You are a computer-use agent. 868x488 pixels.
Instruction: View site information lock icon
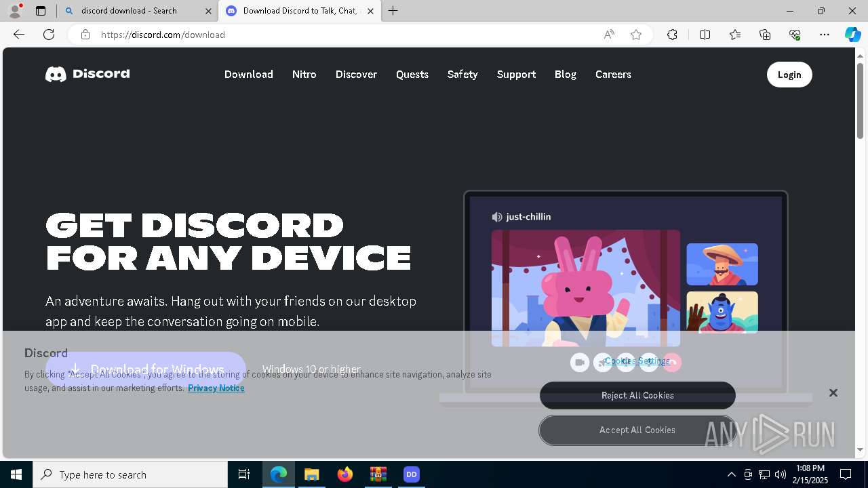85,35
